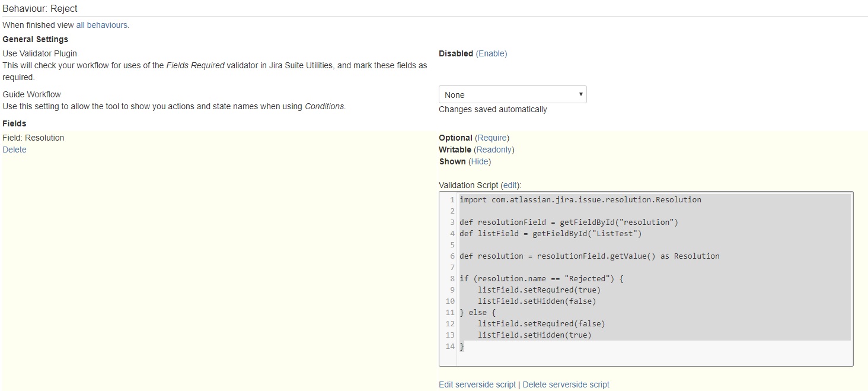
Task: Click line number 14 in the gutter
Action: (450, 347)
